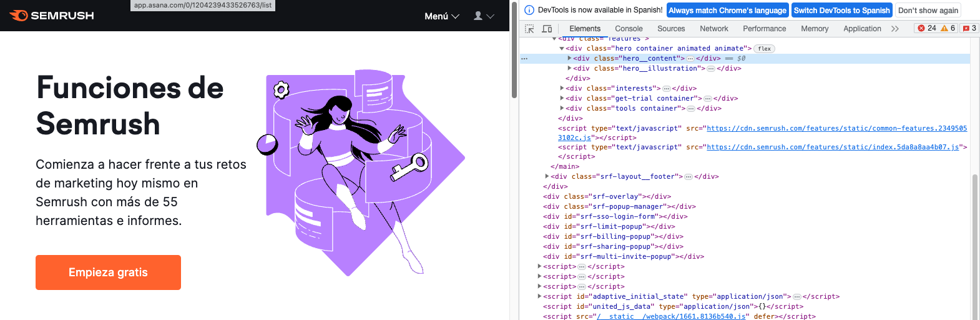
Task: Open the user account dropdown
Action: click(484, 16)
